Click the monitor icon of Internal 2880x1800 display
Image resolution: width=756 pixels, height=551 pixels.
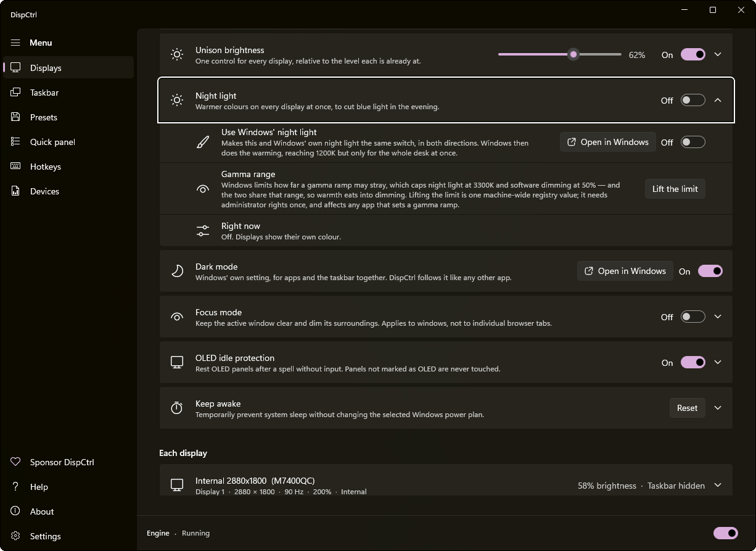click(x=177, y=486)
